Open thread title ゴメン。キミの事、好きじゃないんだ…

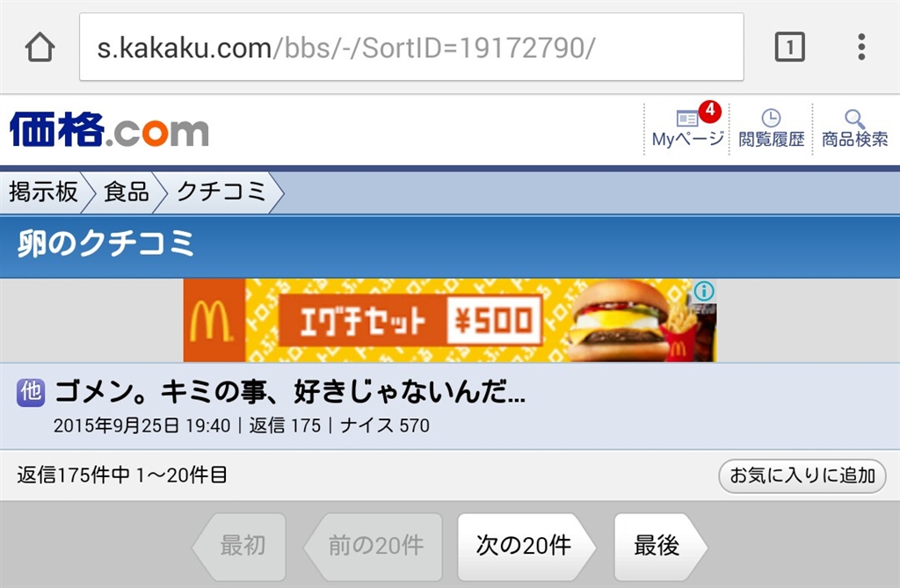290,392
